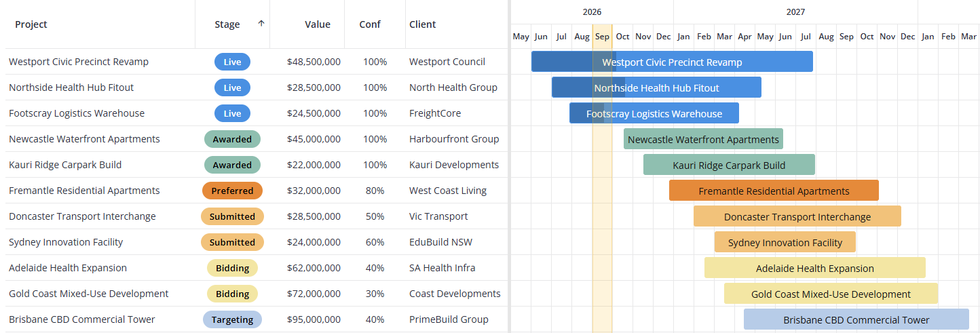The height and width of the screenshot is (333, 980).
Task: Click the Client column header
Action: (x=423, y=24)
